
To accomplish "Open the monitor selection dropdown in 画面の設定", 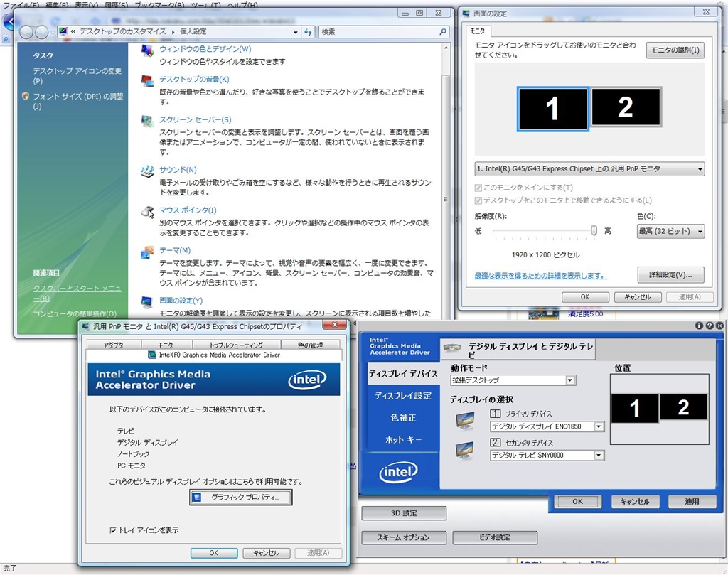I will click(589, 169).
